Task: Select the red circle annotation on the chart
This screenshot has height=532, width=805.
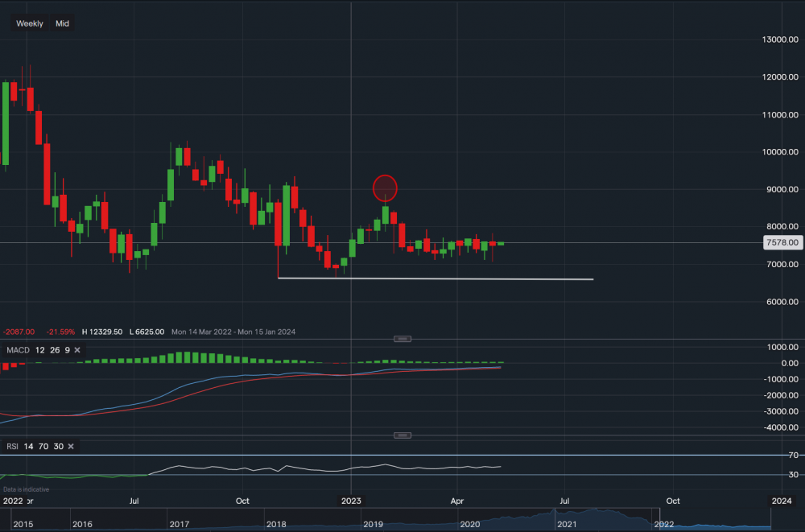Action: pyautogui.click(x=386, y=188)
